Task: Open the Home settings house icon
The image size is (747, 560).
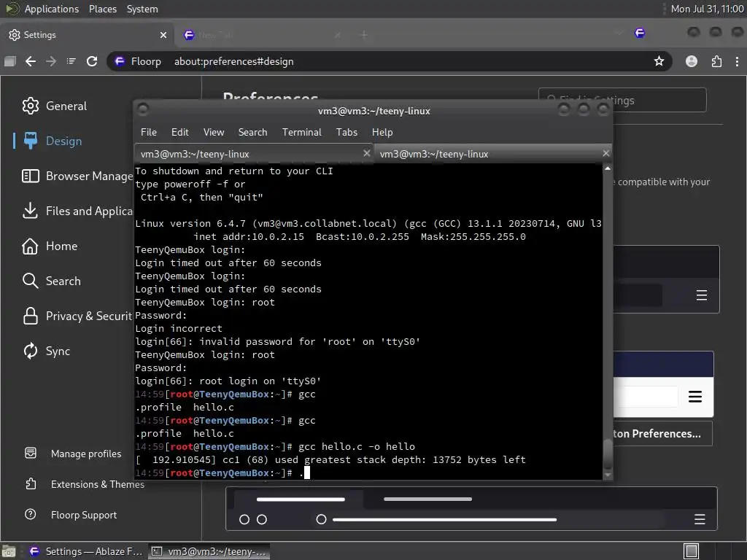Action: tap(30, 246)
